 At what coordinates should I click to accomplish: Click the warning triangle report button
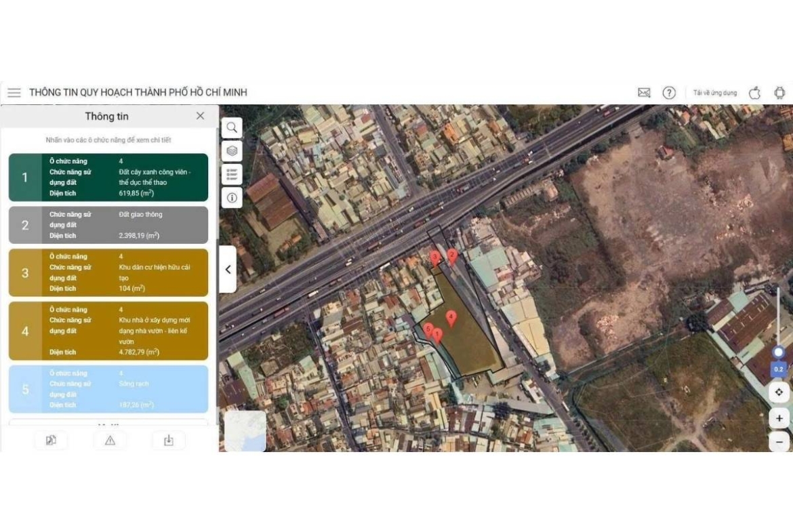(110, 441)
